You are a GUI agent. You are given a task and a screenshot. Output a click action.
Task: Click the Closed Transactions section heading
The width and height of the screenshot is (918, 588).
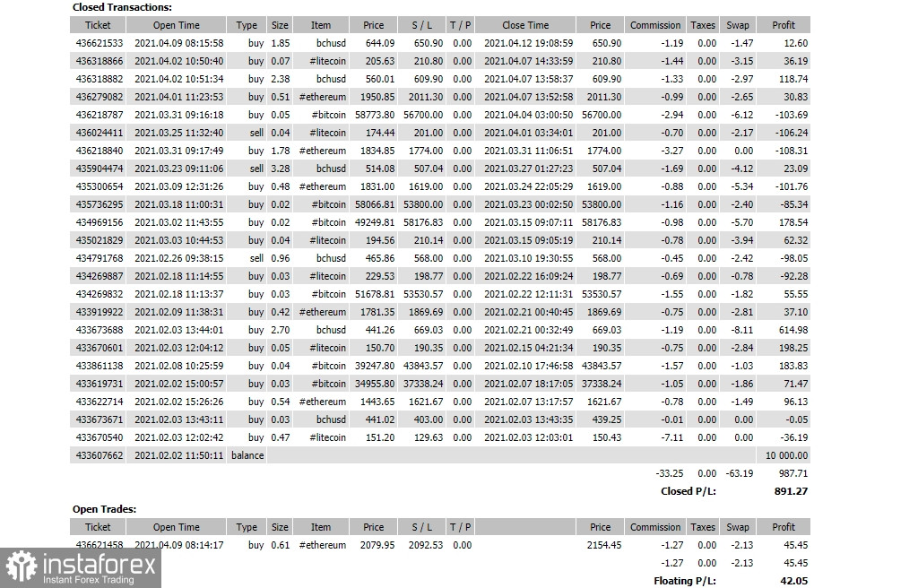(x=122, y=7)
